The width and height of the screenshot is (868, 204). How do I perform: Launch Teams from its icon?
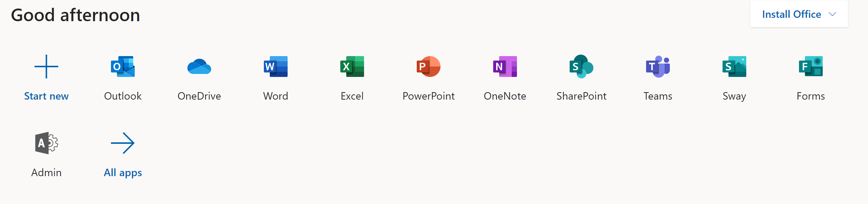[x=658, y=67]
